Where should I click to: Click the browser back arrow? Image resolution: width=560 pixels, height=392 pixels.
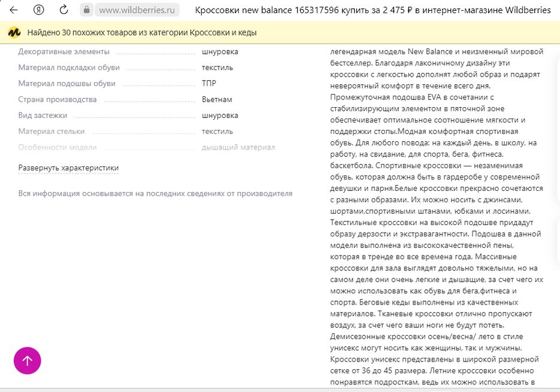tap(13, 10)
